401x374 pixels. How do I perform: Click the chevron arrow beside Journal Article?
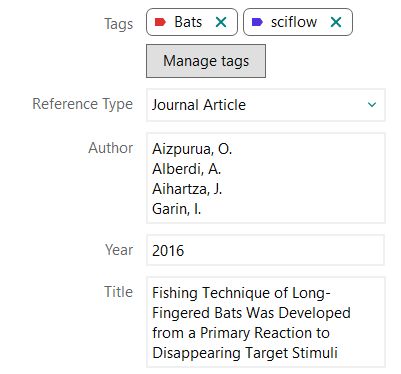[372, 105]
